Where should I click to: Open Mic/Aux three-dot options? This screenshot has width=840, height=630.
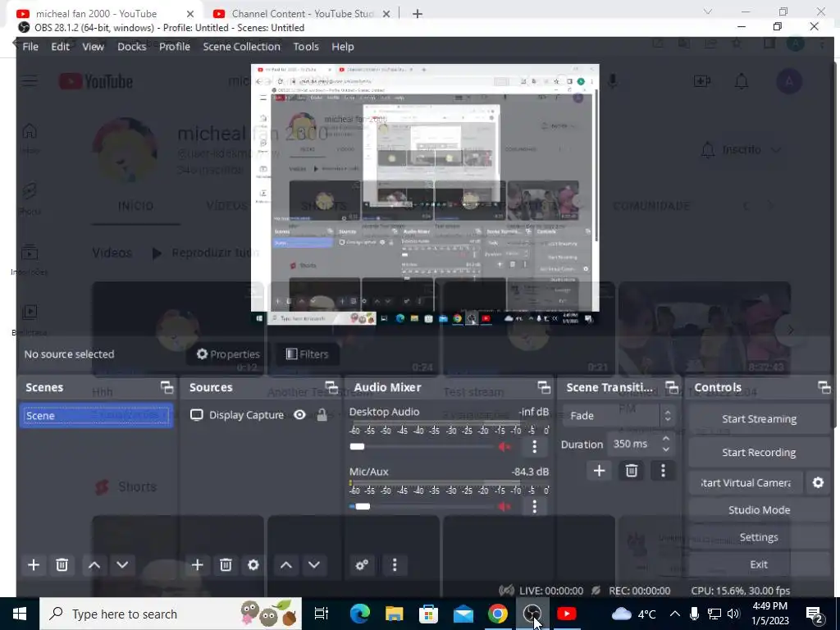(x=534, y=506)
